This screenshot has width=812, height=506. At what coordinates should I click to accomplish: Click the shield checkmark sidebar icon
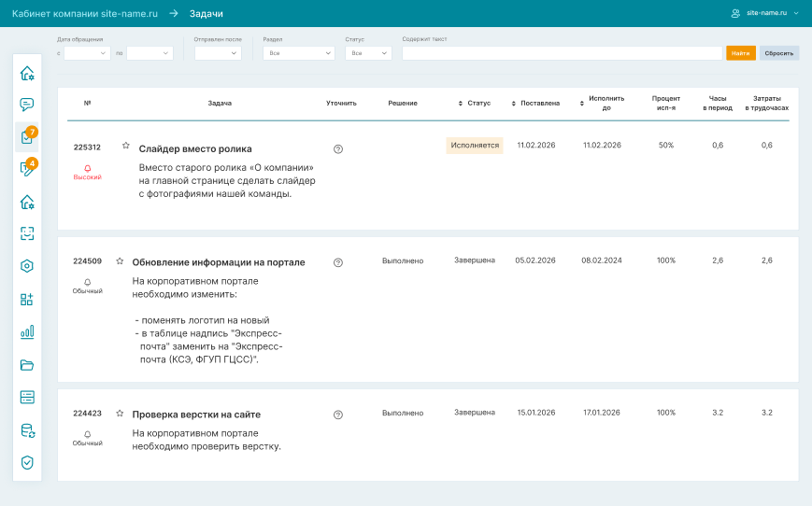[x=27, y=461]
